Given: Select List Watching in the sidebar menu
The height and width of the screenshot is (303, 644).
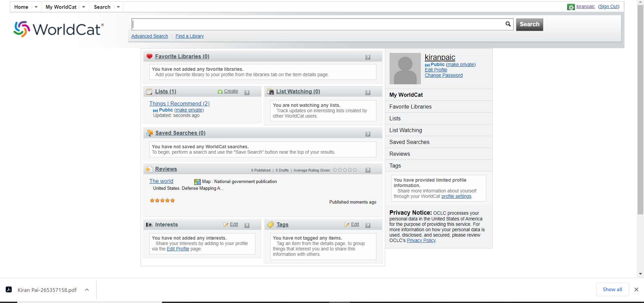Looking at the screenshot, I should coord(405,130).
